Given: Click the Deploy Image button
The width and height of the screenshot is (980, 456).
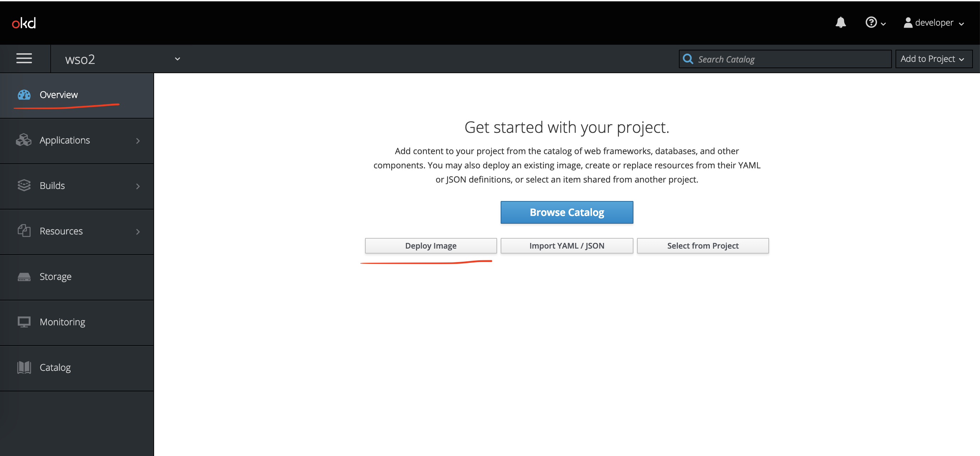Looking at the screenshot, I should (431, 245).
